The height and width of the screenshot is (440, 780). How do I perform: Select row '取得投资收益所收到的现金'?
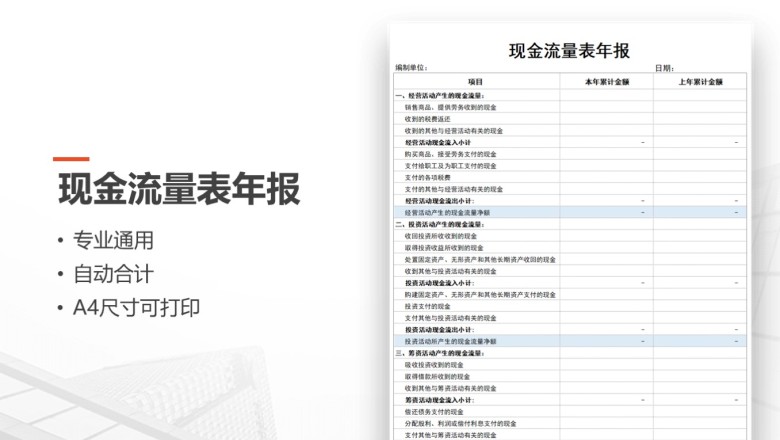[570, 248]
